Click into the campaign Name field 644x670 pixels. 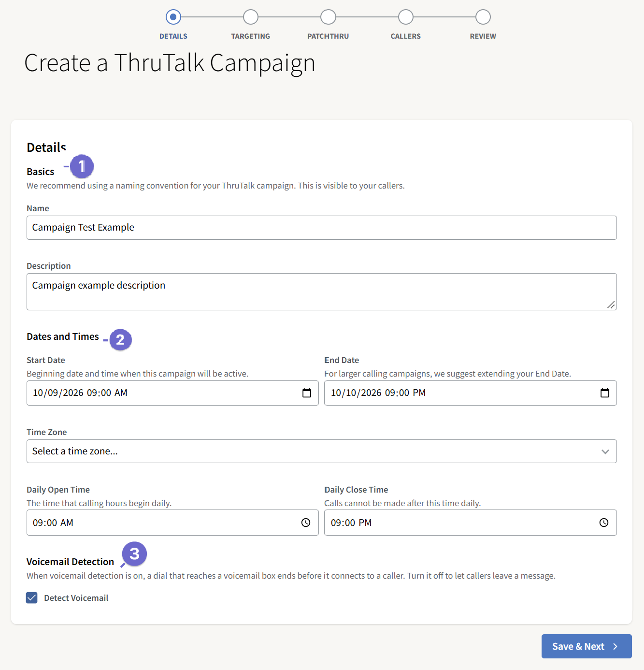(x=322, y=228)
